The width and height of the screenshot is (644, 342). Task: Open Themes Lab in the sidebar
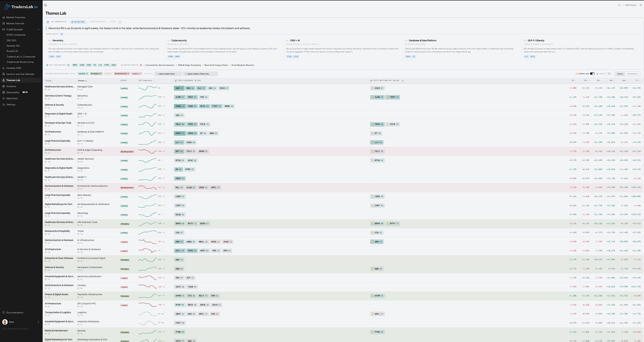20,80
